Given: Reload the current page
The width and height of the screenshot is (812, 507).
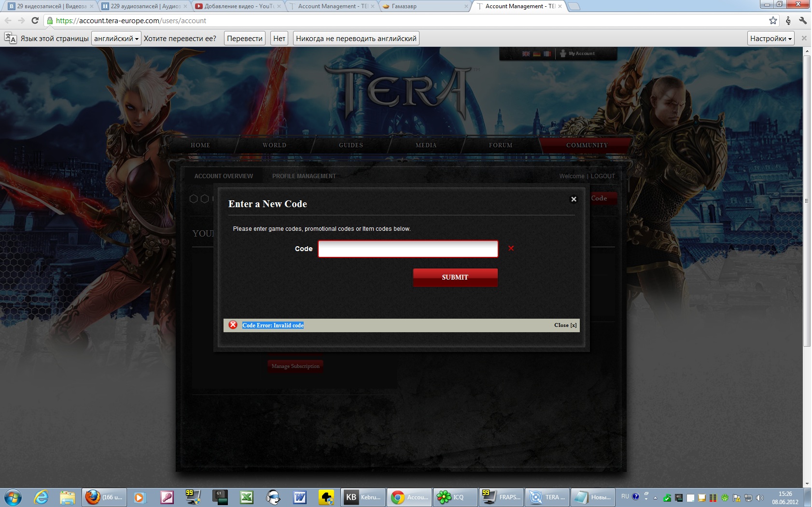Looking at the screenshot, I should (35, 20).
